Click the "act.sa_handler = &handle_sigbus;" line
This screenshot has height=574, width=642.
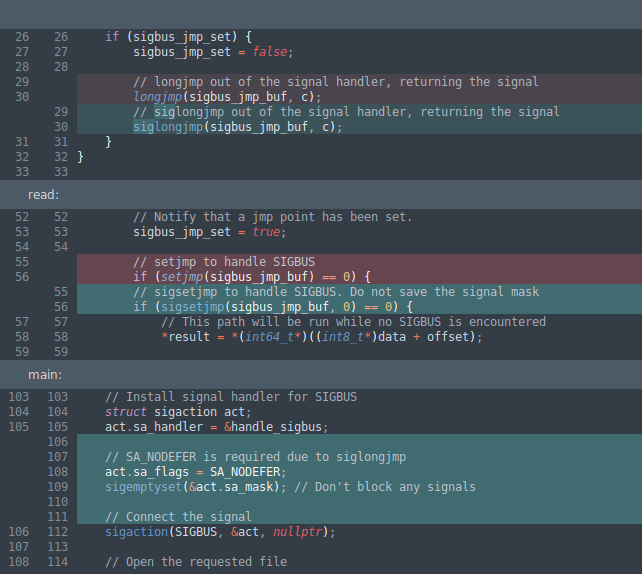[x=216, y=427]
